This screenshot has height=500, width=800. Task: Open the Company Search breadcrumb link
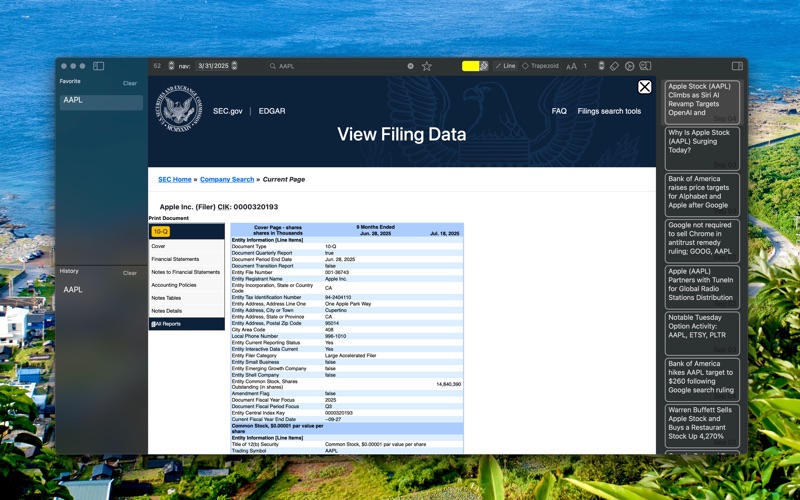click(x=227, y=180)
